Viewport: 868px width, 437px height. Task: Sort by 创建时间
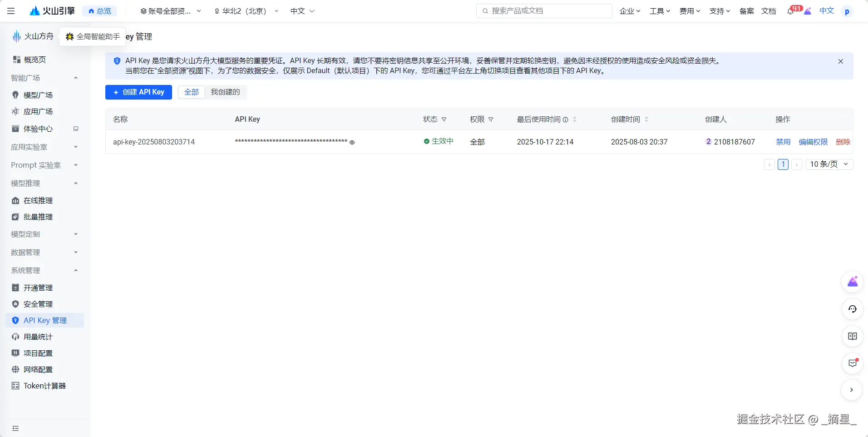tap(646, 119)
